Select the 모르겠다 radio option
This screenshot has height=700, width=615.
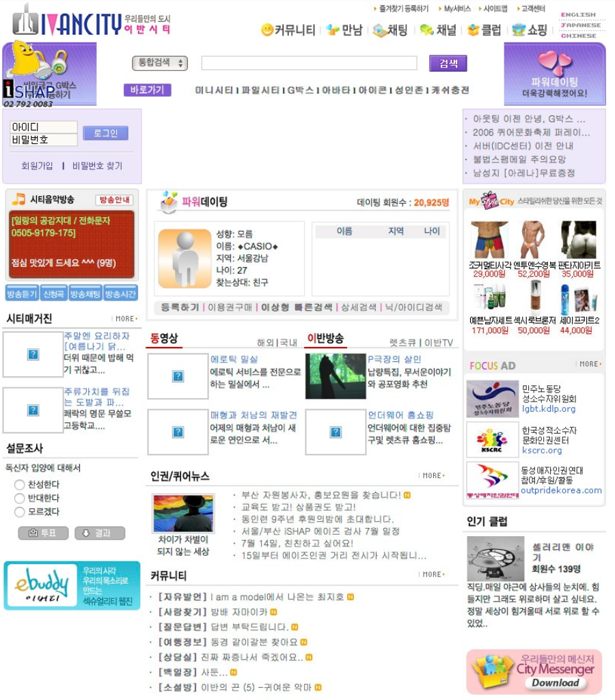pyautogui.click(x=19, y=512)
